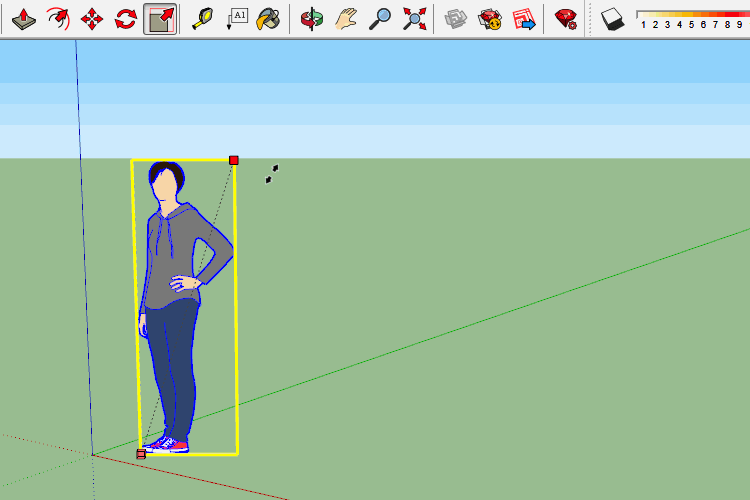750x500 pixels.
Task: Click the 1-9 color gradient scale
Action: click(x=690, y=18)
